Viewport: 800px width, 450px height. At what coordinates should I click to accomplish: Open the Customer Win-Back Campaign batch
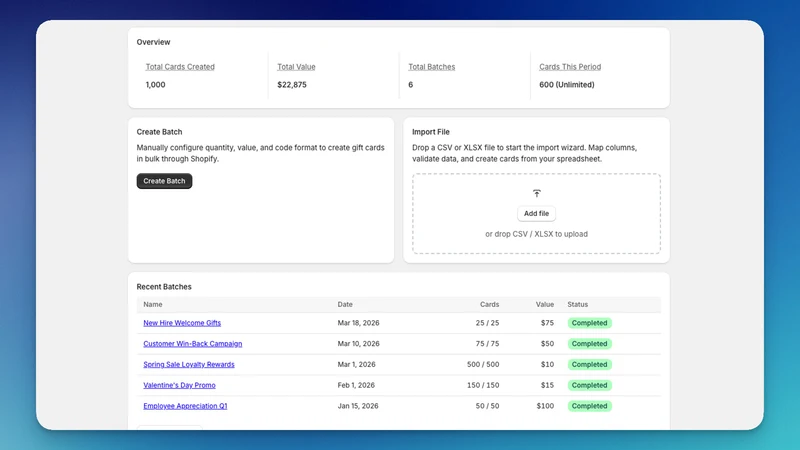point(193,344)
